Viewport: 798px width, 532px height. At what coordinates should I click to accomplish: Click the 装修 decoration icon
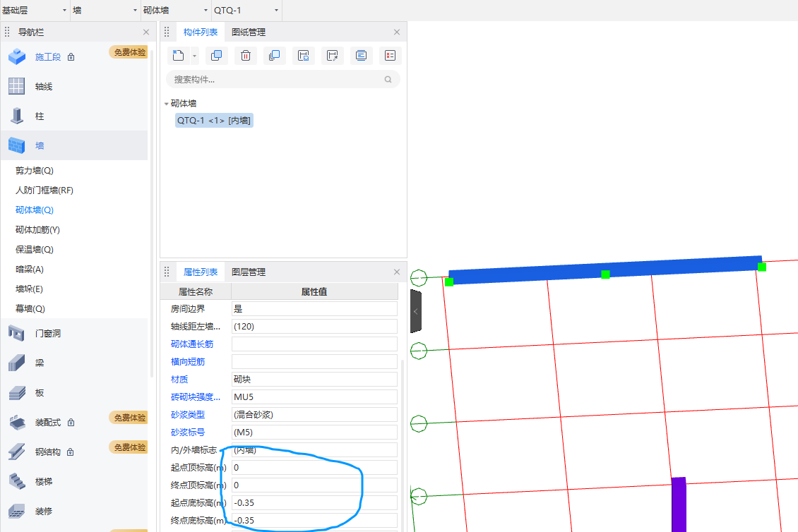pos(17,511)
